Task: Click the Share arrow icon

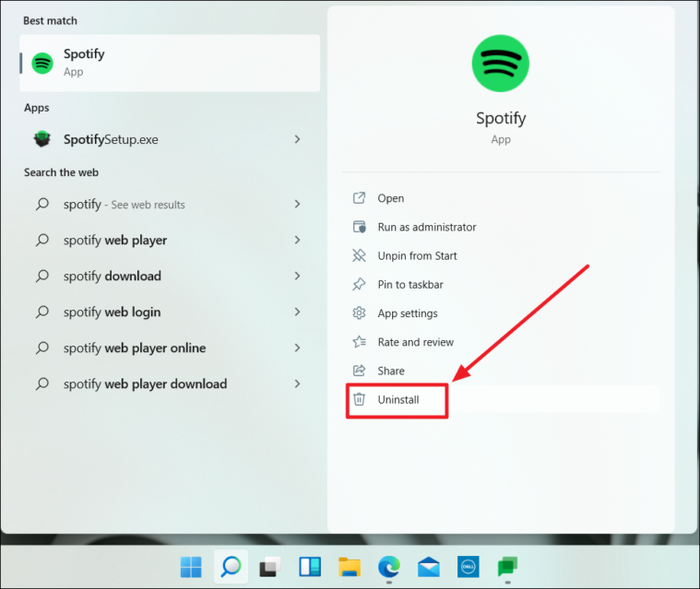Action: click(x=359, y=371)
